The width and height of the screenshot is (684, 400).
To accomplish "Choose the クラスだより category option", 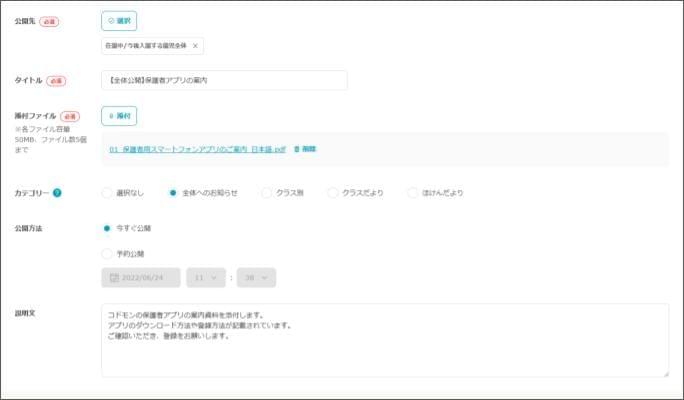I will pos(333,193).
